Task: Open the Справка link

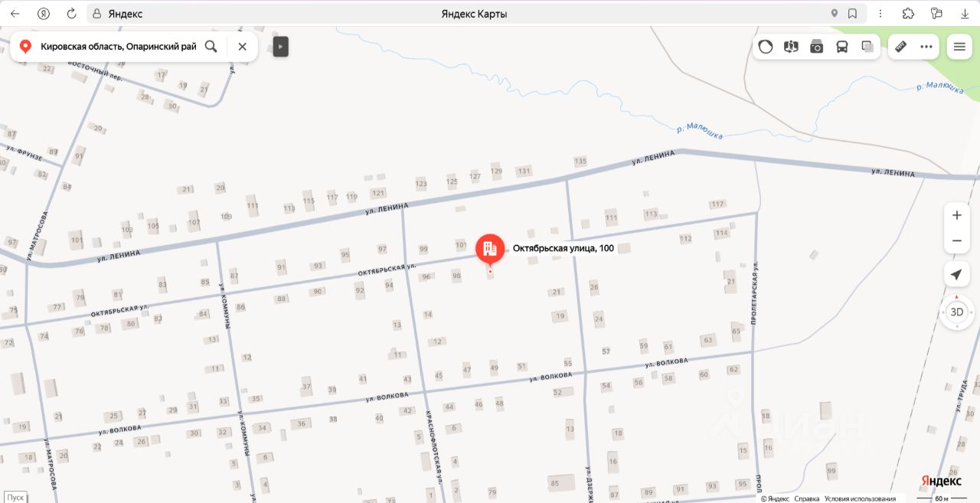Action: point(806,498)
